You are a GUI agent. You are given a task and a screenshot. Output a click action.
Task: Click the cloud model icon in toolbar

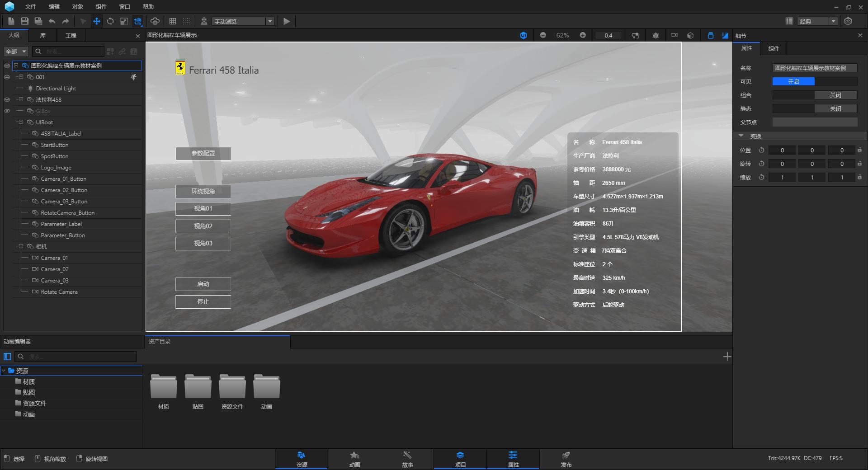pyautogui.click(x=155, y=21)
